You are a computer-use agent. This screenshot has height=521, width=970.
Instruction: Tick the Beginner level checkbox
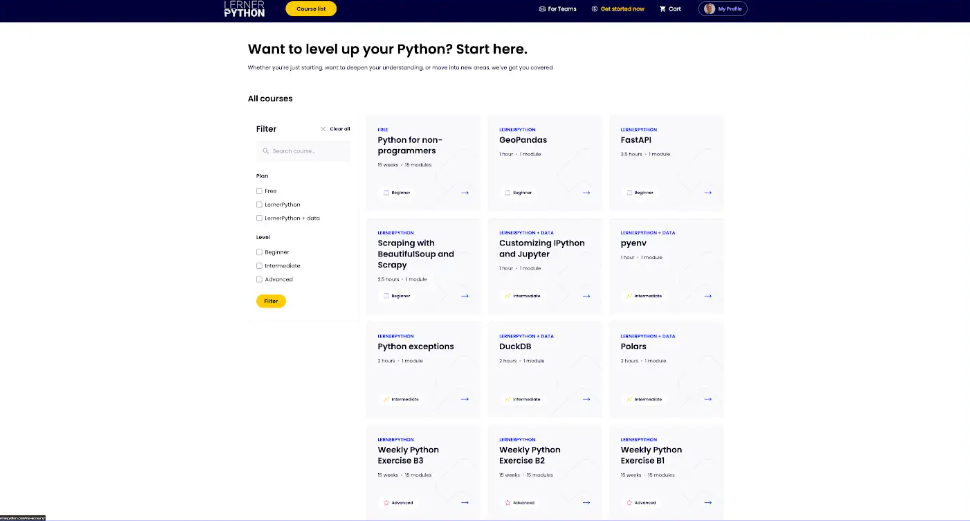pyautogui.click(x=259, y=252)
